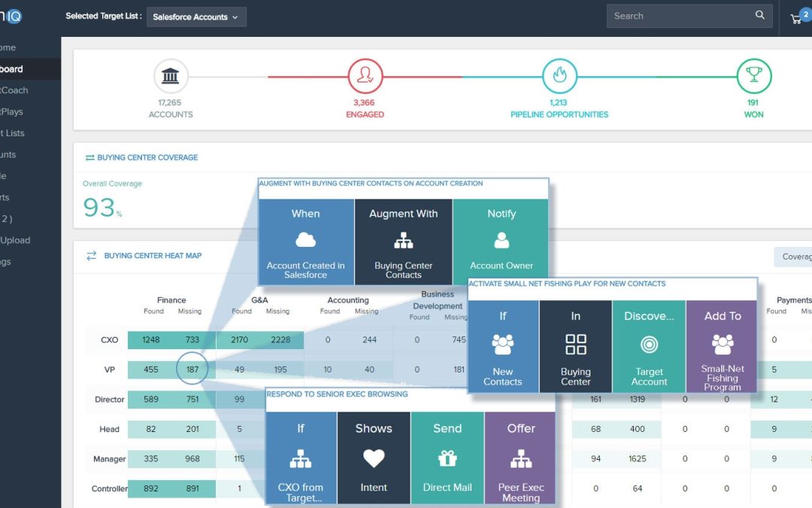Click the Finance column header
Viewport: 812px width, 508px height.
pos(171,300)
